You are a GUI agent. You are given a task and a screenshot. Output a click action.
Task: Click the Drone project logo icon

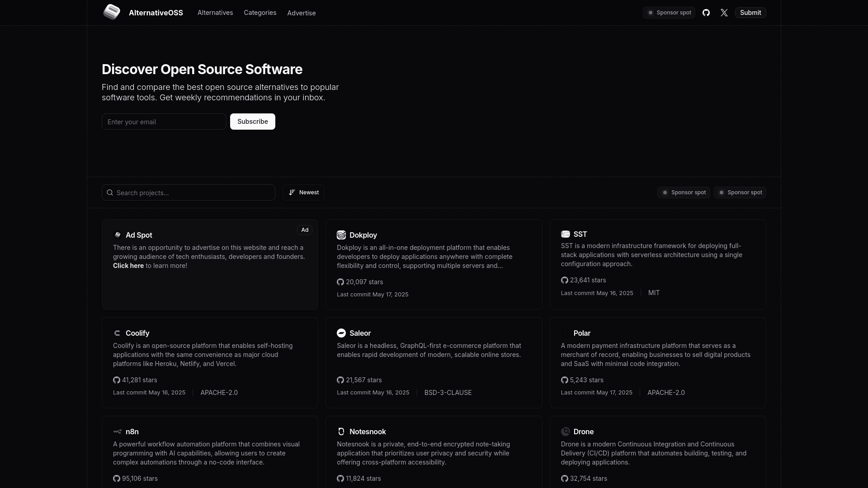pos(565,432)
